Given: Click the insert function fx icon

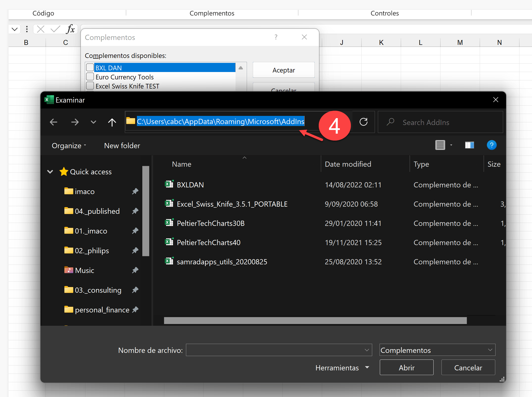Looking at the screenshot, I should coord(71,29).
